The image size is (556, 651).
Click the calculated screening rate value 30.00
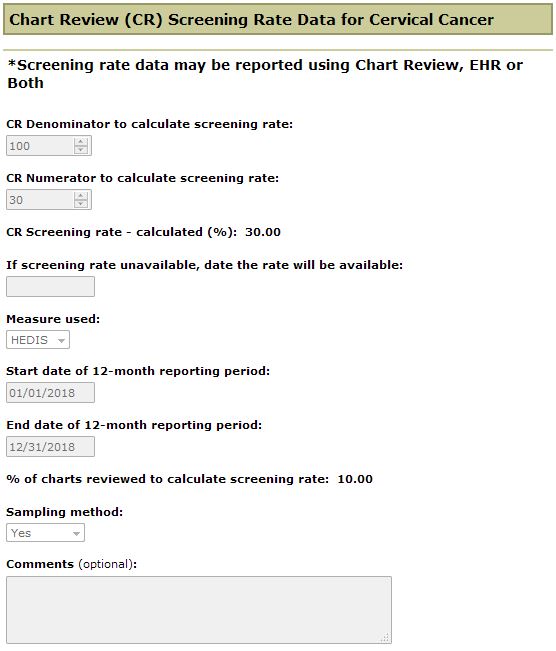[263, 232]
